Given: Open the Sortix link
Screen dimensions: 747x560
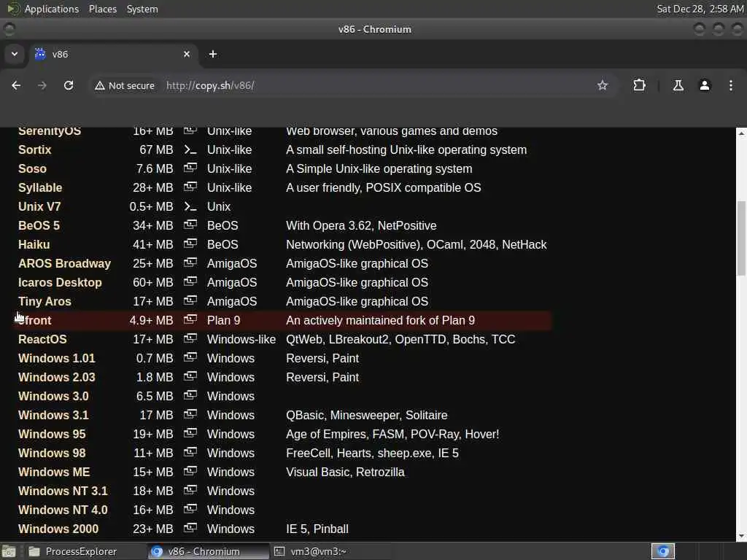Looking at the screenshot, I should 34,149.
